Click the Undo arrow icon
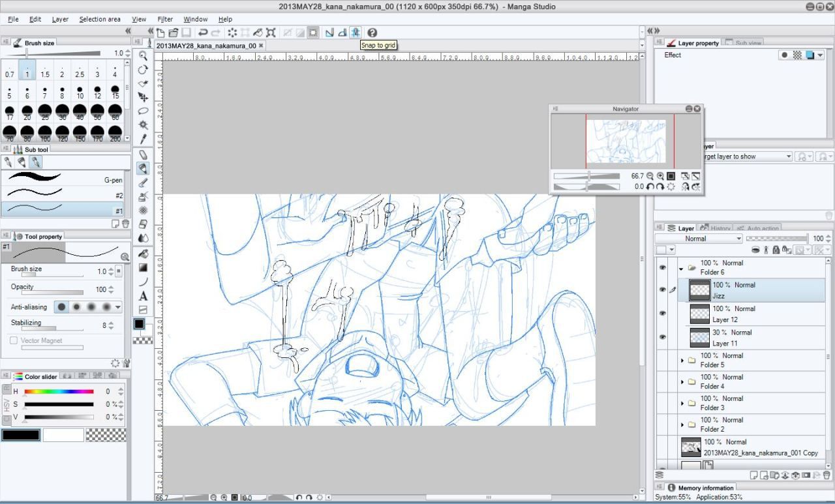 coord(203,32)
